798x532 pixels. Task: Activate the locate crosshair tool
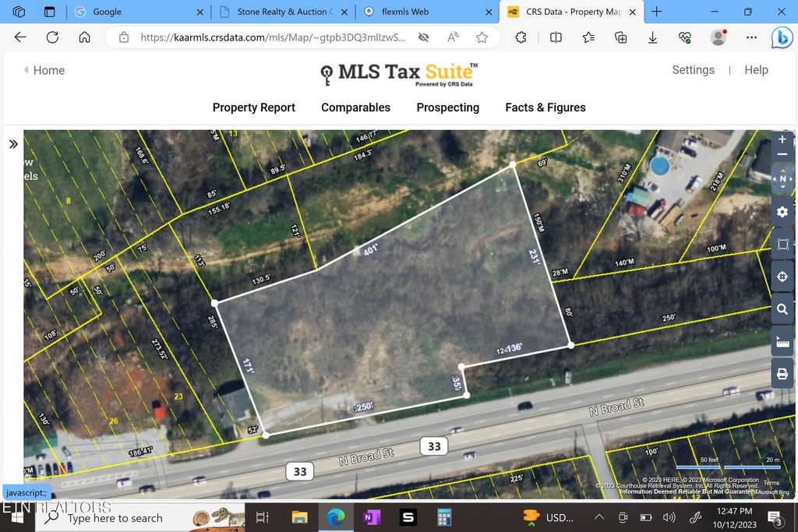pyautogui.click(x=782, y=277)
